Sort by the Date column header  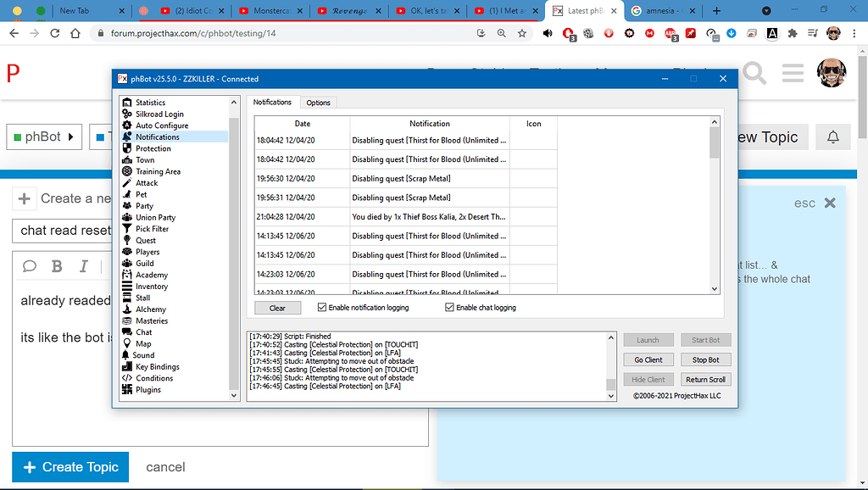pyautogui.click(x=303, y=124)
